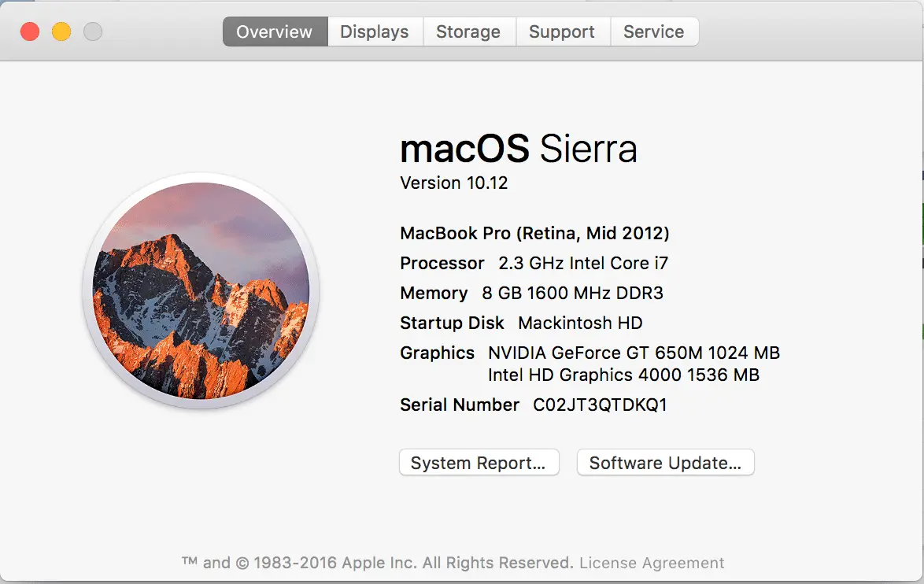Click the macOS Sierra mountain icon
Screen dimensions: 924x584
[201, 290]
